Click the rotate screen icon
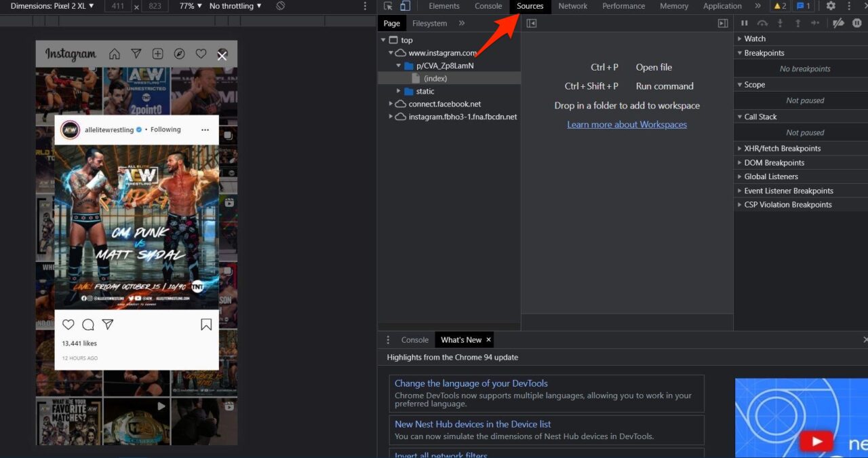 pos(281,6)
